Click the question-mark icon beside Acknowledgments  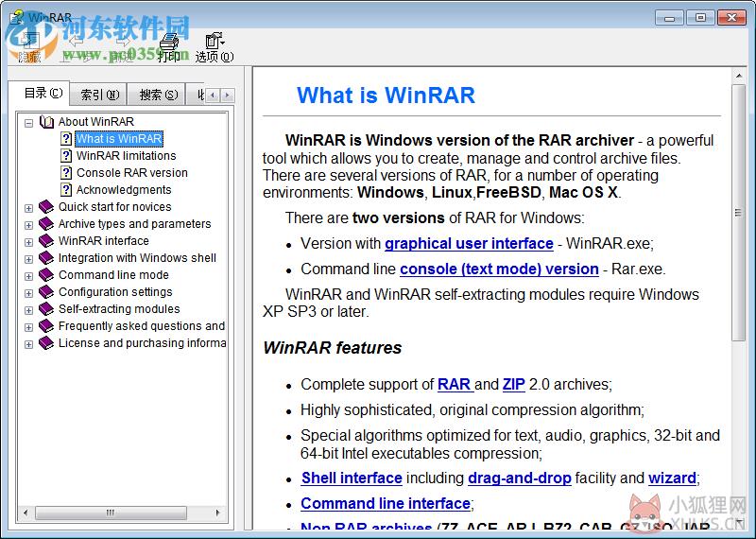(66, 189)
